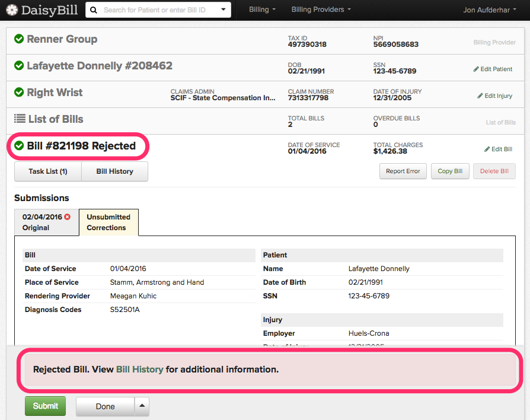Viewport: 530px width, 420px height.
Task: Click the green checkmark beside Right Wrist
Action: (19, 92)
